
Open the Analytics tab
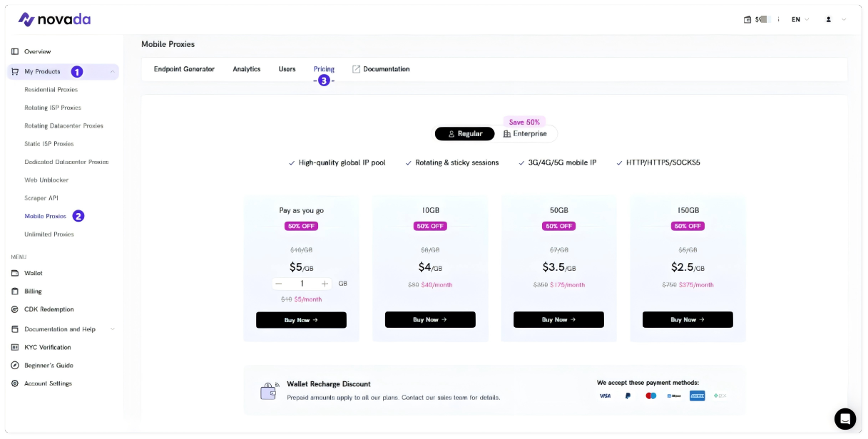[x=247, y=69]
